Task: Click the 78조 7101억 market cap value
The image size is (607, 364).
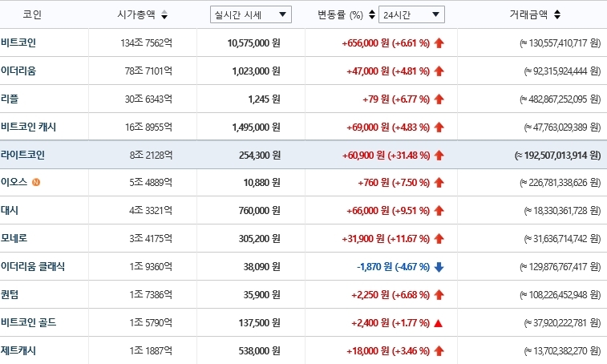Action: pos(148,71)
